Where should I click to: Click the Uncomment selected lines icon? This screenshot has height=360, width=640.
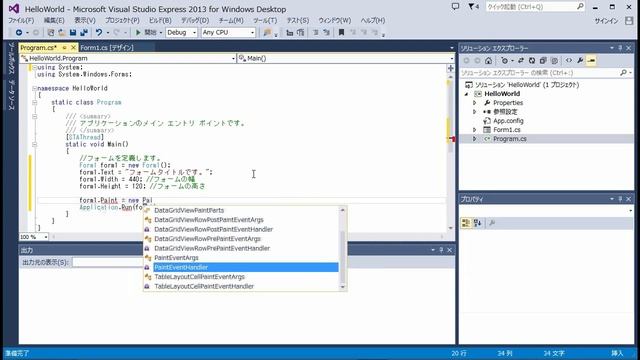[327, 32]
